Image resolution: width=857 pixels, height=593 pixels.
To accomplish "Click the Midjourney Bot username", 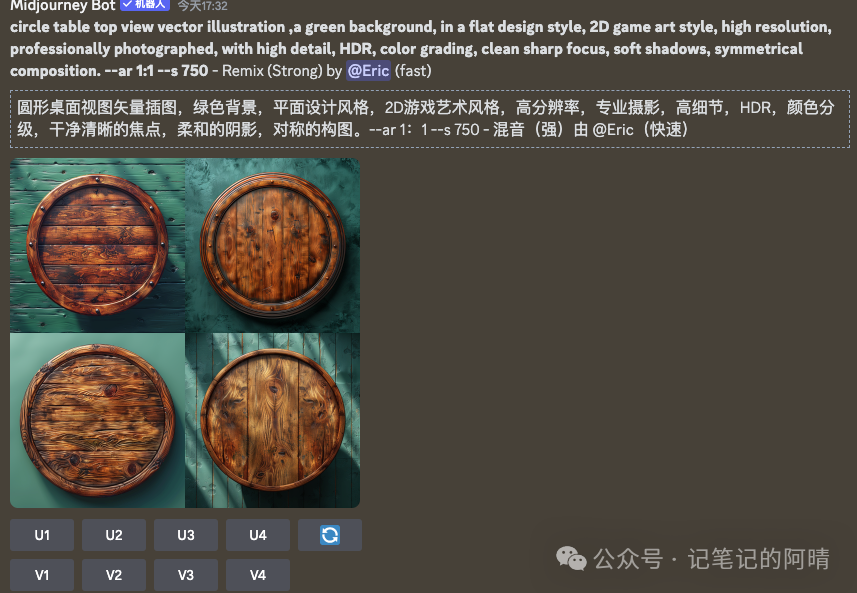I will pos(63,5).
